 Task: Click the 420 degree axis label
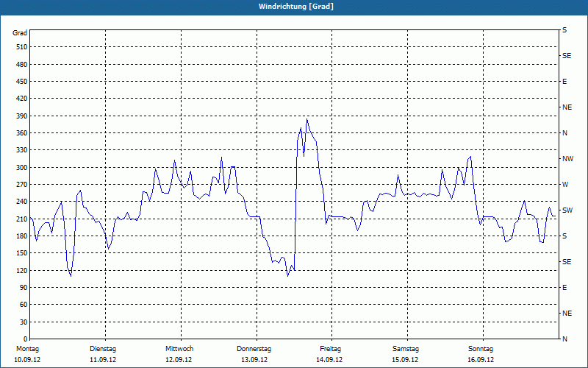click(x=22, y=99)
